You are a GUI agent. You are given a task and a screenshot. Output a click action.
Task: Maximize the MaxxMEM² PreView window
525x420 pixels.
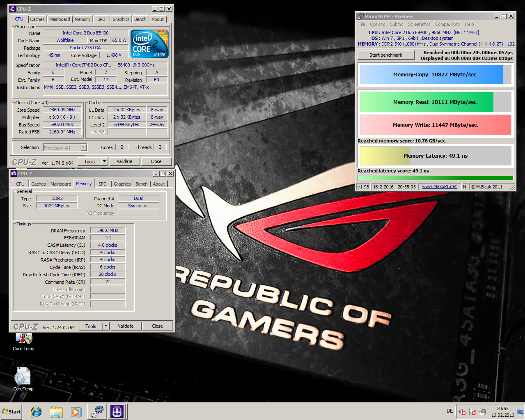coord(504,16)
